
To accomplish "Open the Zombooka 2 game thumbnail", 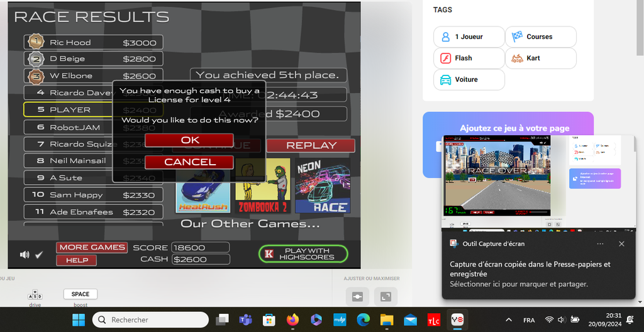I will 263,185.
